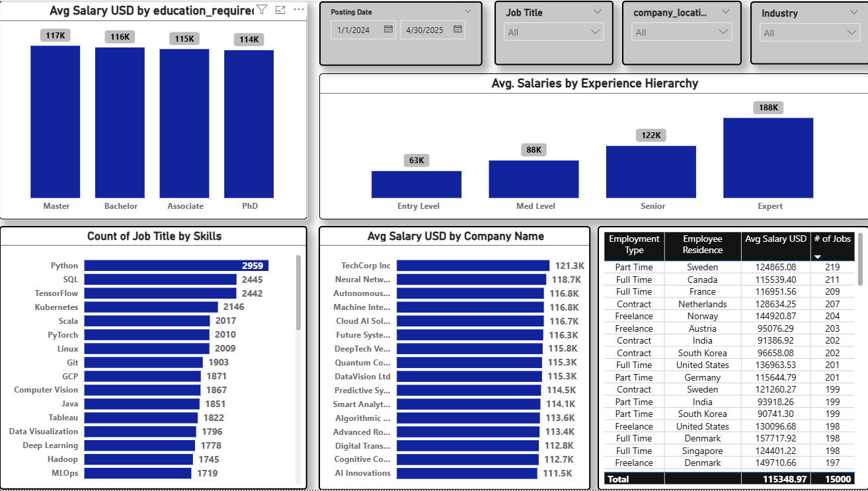Open end date calendar picker icon
The height and width of the screenshot is (491, 868).
click(457, 29)
